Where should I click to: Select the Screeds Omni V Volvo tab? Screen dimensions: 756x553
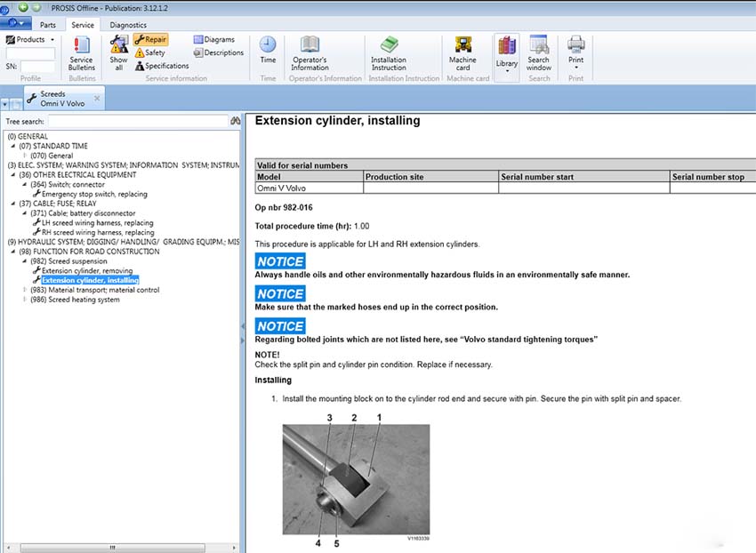coord(62,99)
